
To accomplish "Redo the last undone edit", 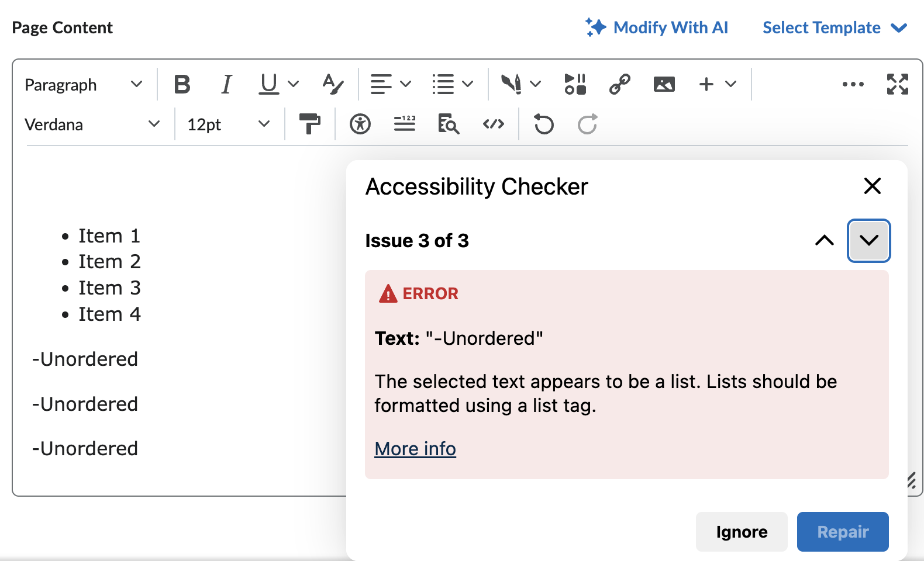I will coord(588,124).
